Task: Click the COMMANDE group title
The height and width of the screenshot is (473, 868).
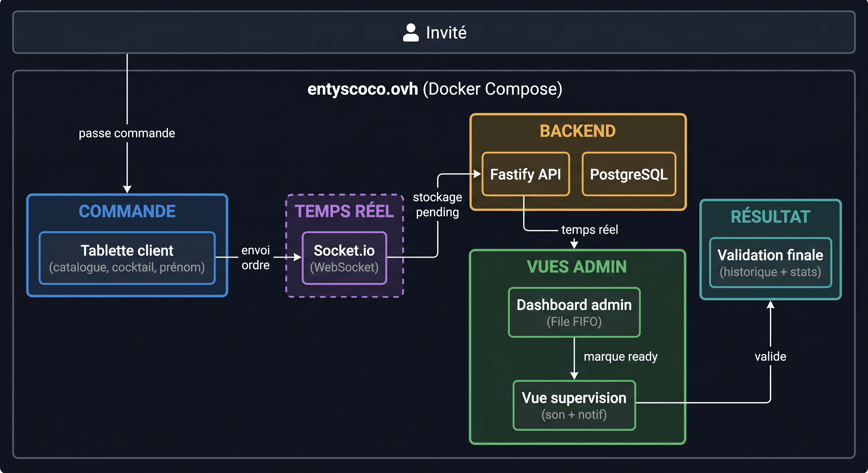Action: pos(127,212)
